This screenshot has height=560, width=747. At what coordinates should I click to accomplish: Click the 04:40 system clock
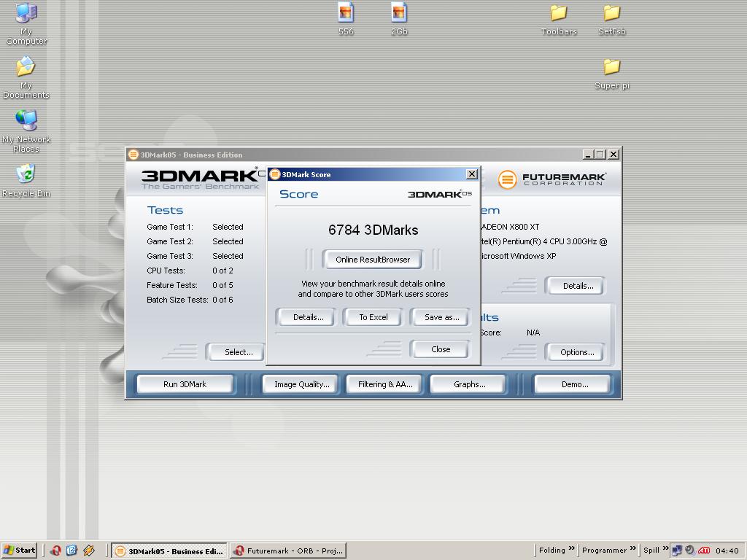[x=727, y=551]
